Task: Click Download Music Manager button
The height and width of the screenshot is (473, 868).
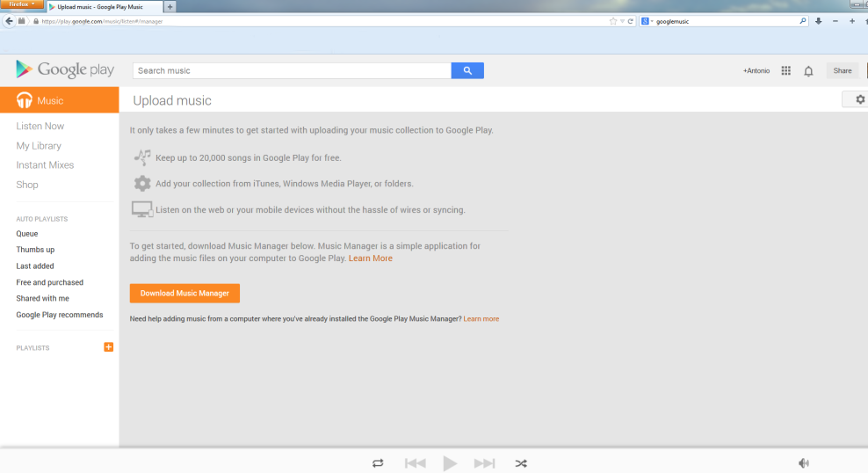Action: [184, 293]
